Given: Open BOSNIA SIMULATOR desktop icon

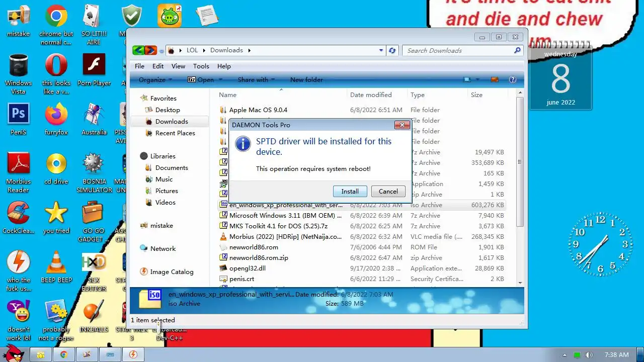Looking at the screenshot, I should (94, 172).
